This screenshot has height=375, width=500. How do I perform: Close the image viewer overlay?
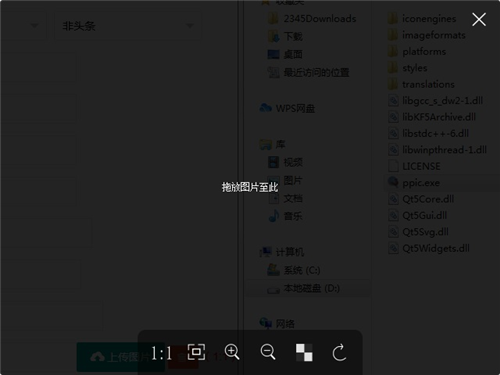479,19
